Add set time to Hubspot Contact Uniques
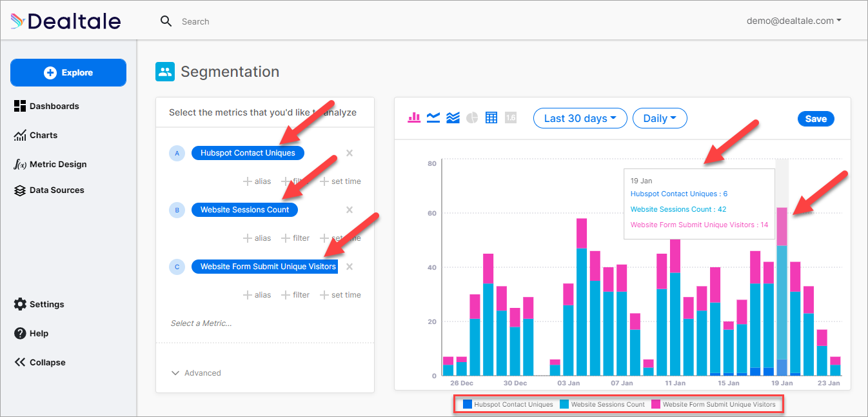868x417 pixels. (x=340, y=181)
